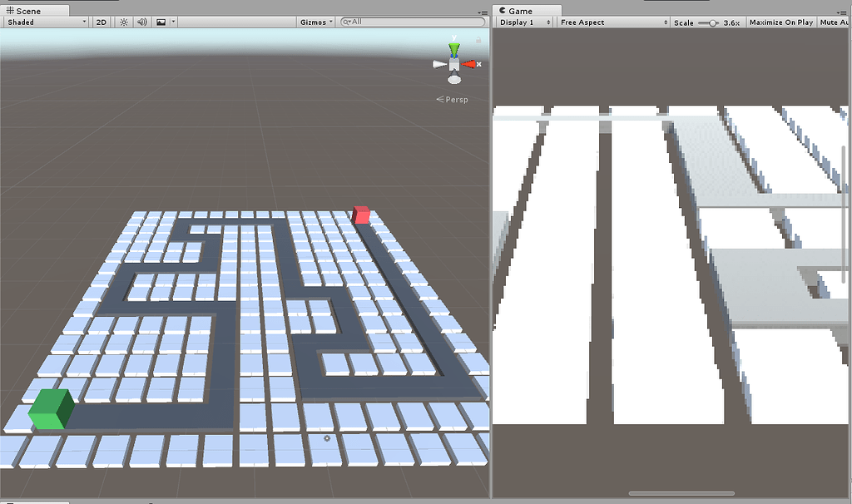Open the Gizmos dropdown
This screenshot has width=852, height=504.
pyautogui.click(x=315, y=22)
